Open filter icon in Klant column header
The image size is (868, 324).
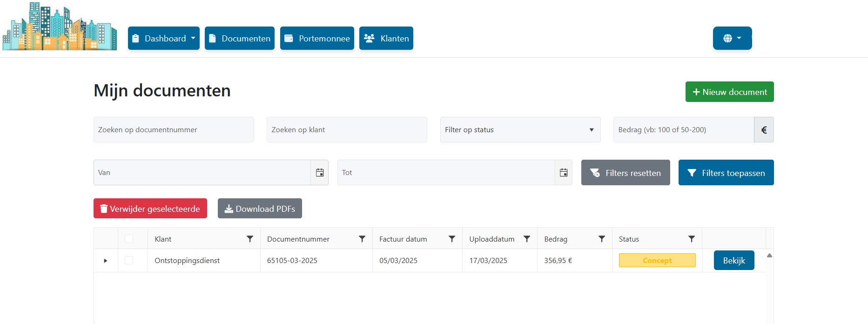tap(250, 239)
